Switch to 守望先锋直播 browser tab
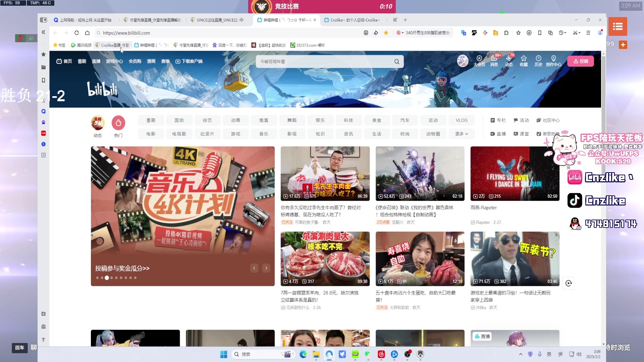Screen dimensions: 644x362 (x=152, y=20)
